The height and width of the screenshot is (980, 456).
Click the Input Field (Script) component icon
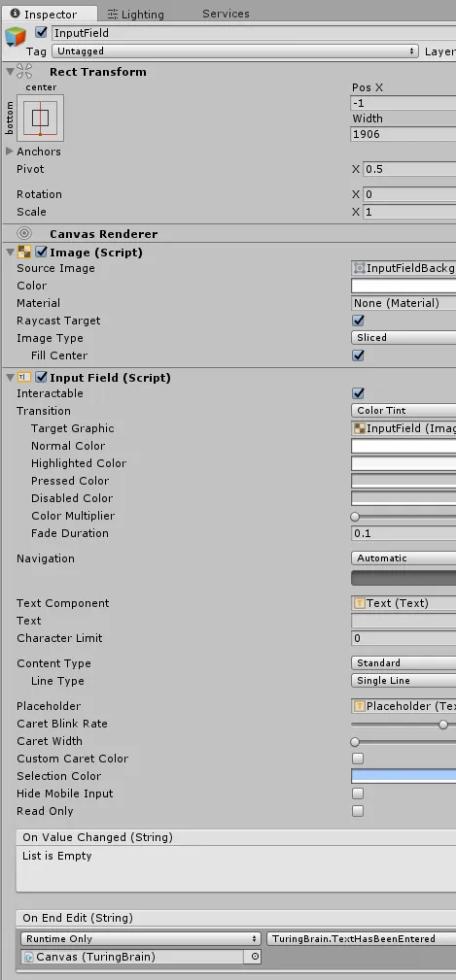(24, 377)
